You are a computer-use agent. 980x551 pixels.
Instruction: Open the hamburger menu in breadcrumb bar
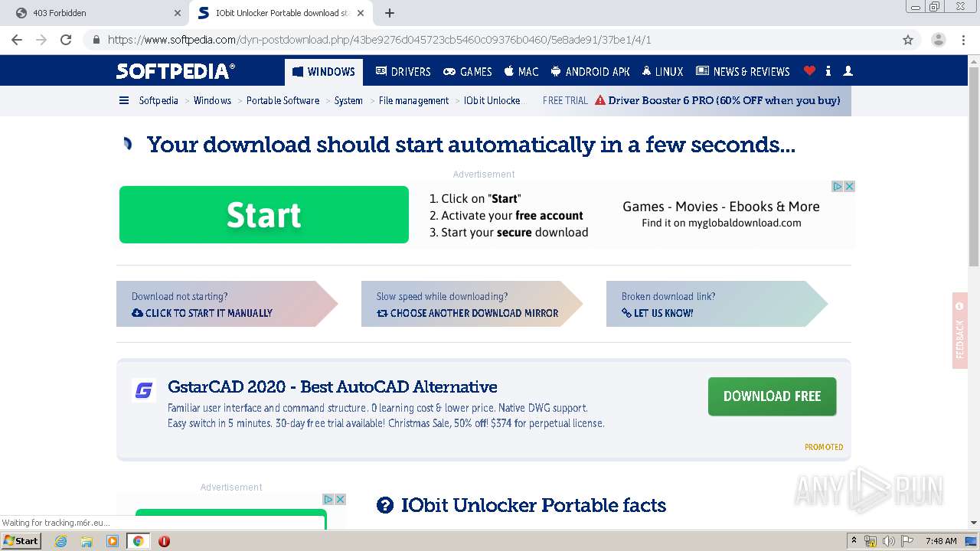click(x=124, y=100)
